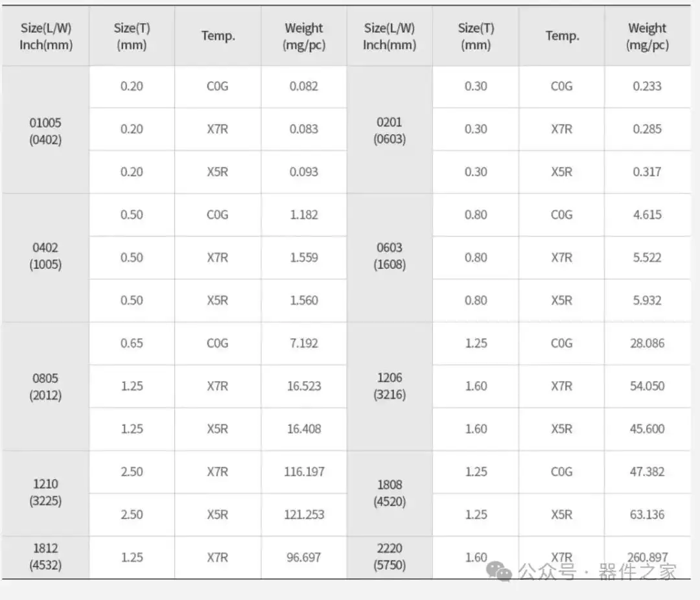Select the 1812 (4532) size cell
Image resolution: width=700 pixels, height=600 pixels.
45,557
